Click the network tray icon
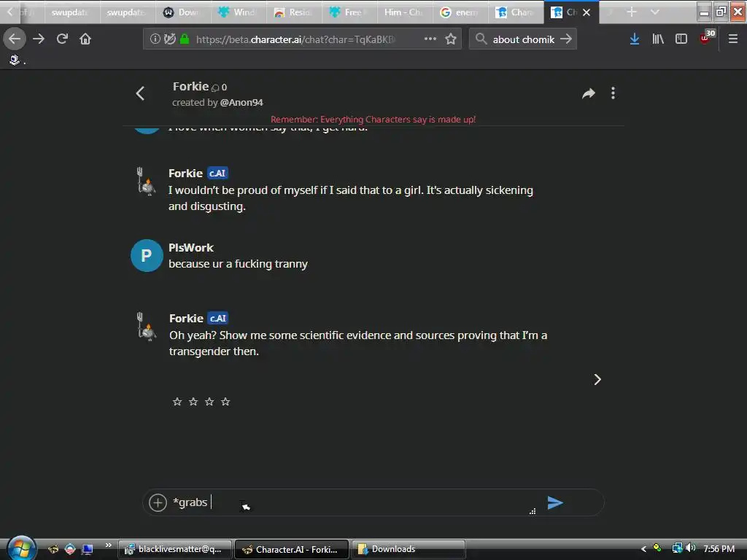This screenshot has height=560, width=747. [x=677, y=548]
